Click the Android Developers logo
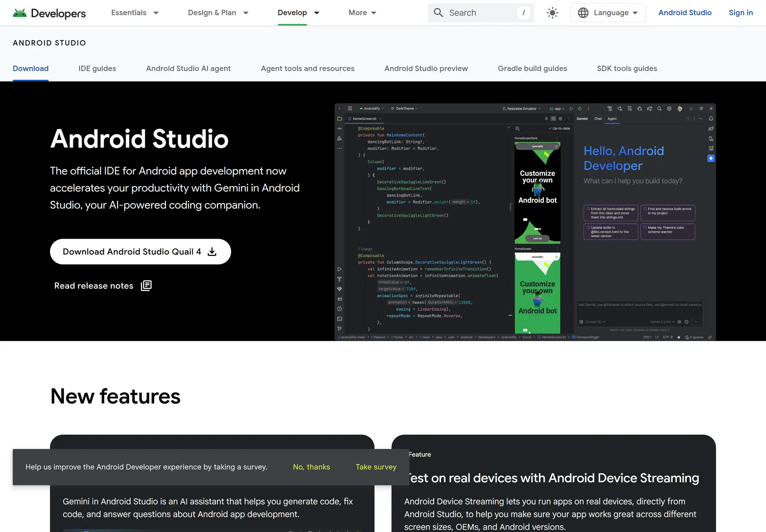The image size is (766, 532). coord(49,13)
